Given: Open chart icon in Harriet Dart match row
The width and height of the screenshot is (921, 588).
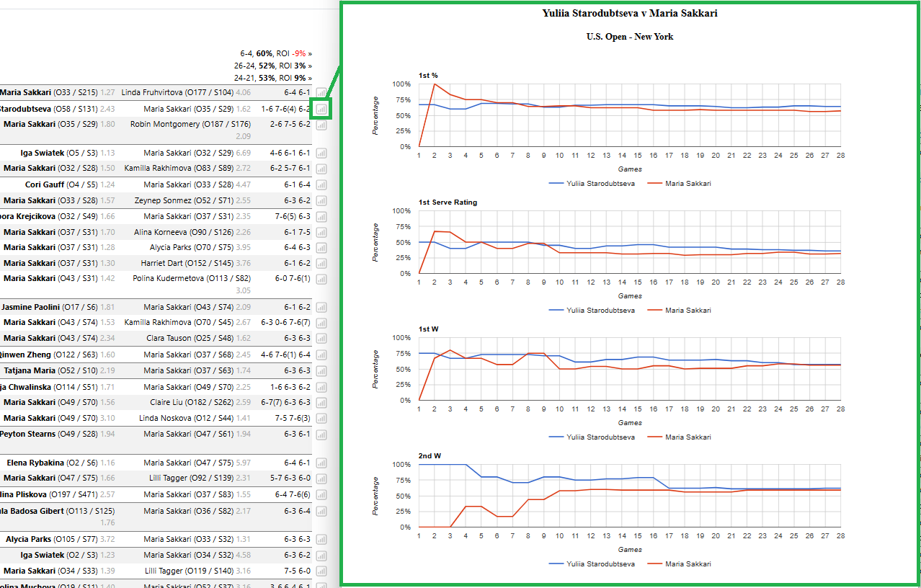Looking at the screenshot, I should pos(321,264).
